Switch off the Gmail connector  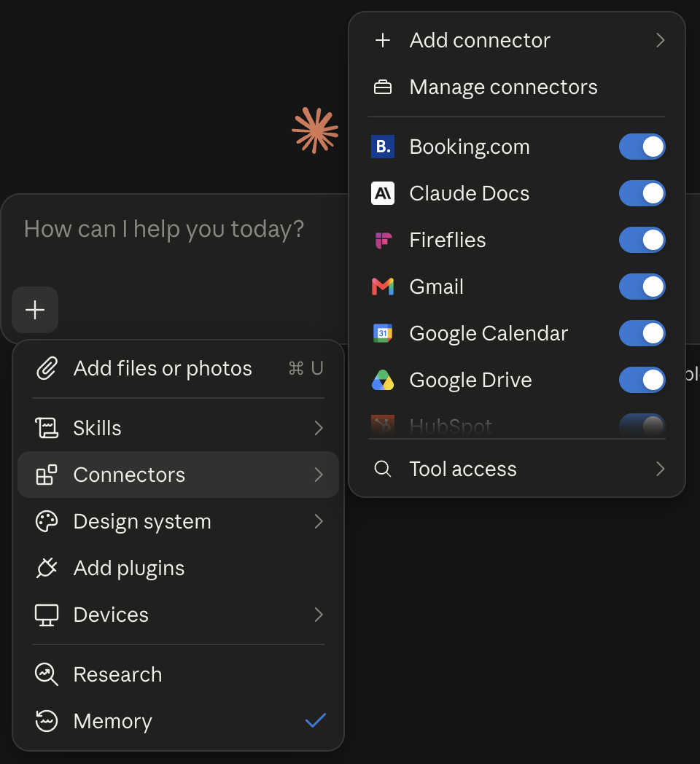point(642,287)
